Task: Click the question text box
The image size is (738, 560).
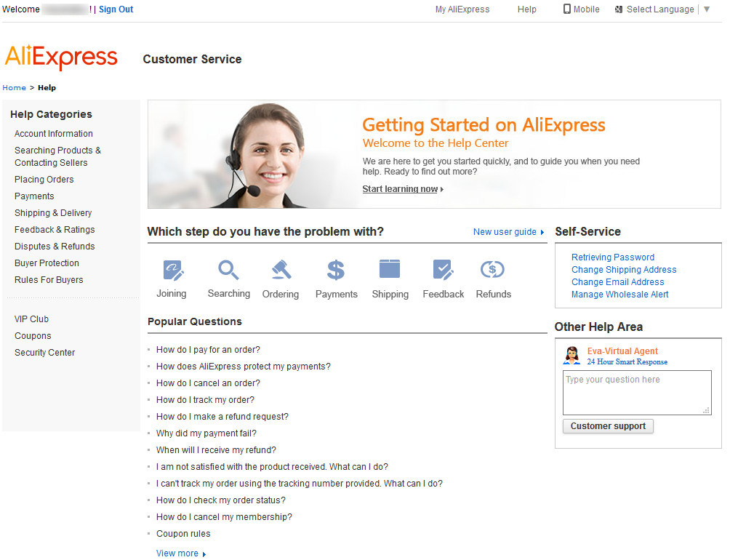Action: tap(636, 393)
